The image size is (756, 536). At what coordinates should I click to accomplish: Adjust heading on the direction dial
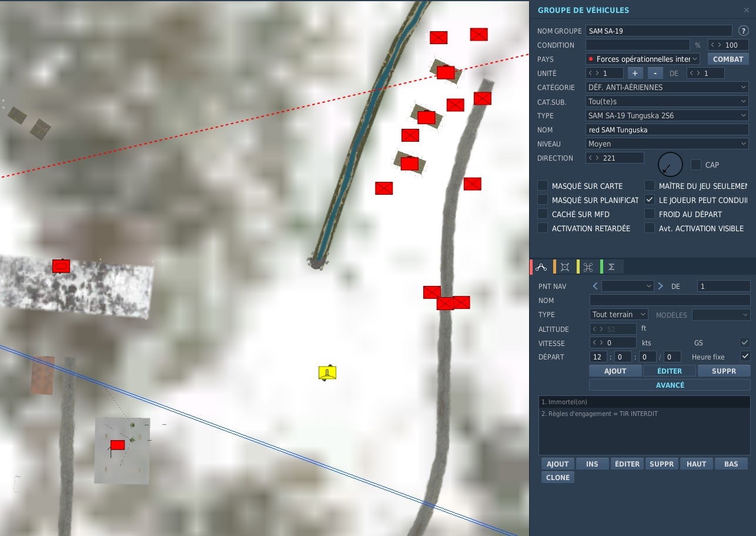click(670, 164)
